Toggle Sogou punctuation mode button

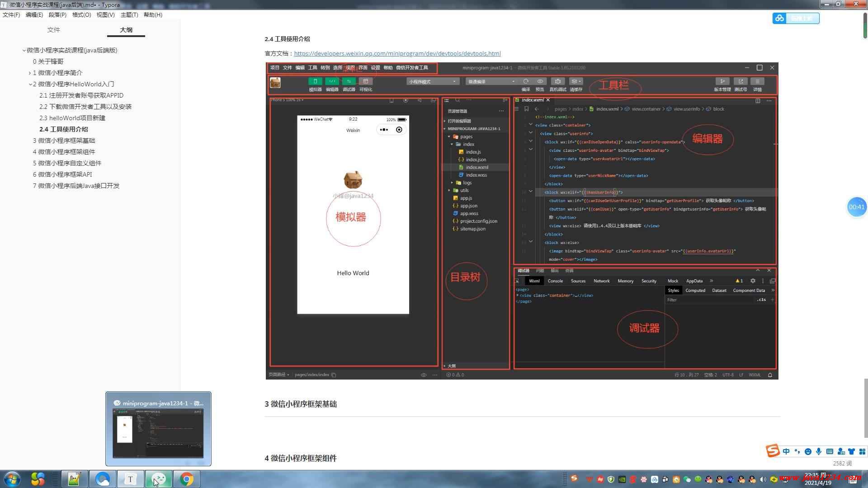797,451
